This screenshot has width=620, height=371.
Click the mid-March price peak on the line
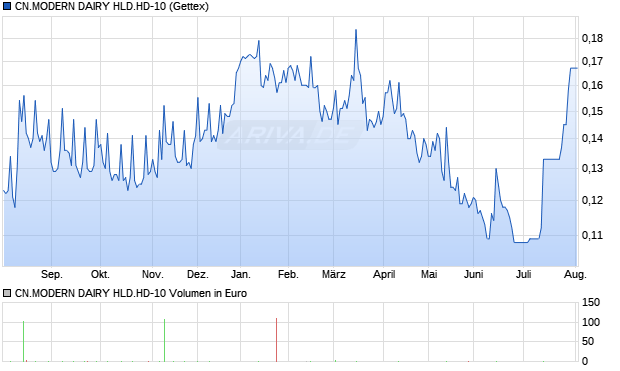click(x=356, y=30)
